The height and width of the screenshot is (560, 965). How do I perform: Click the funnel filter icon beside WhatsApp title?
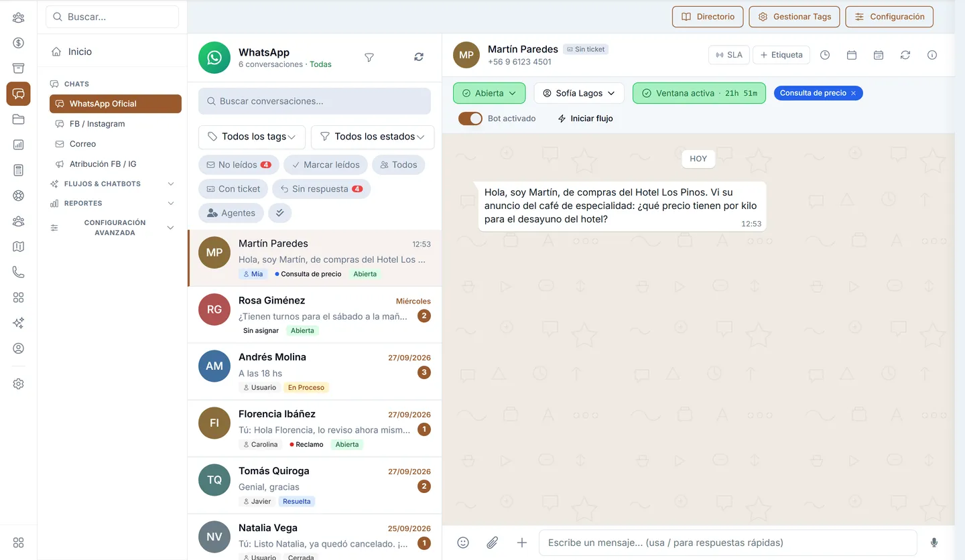coord(369,58)
